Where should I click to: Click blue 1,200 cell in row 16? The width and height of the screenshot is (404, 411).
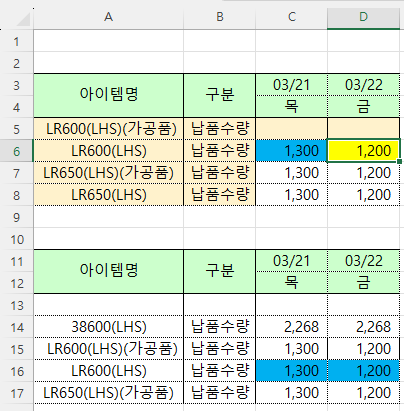(x=364, y=371)
